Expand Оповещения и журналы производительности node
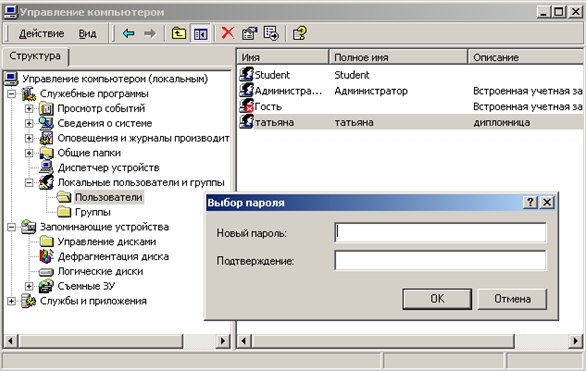This screenshot has width=586, height=371. click(29, 138)
